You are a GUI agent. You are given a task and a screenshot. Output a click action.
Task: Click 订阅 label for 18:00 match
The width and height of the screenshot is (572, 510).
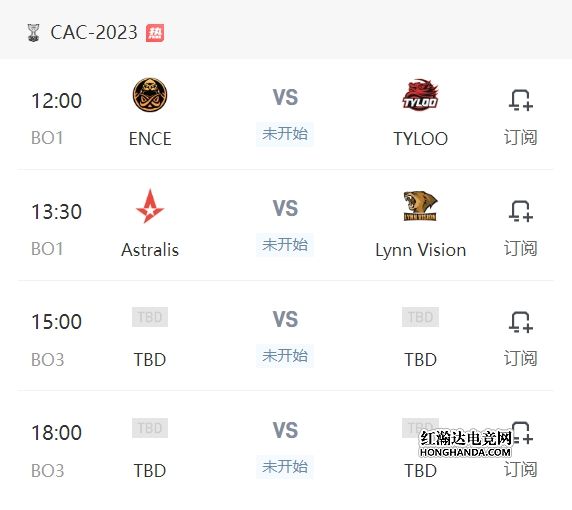521,469
